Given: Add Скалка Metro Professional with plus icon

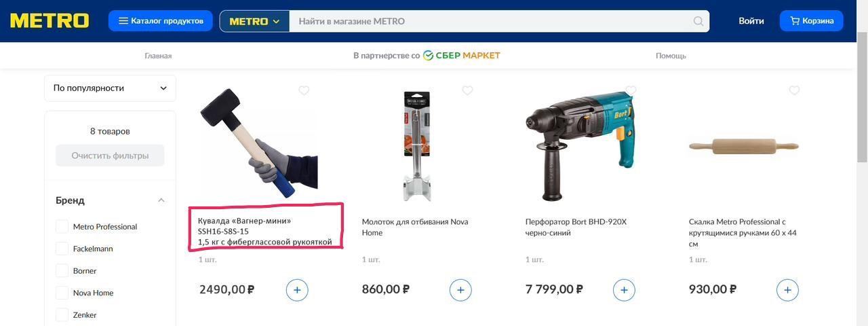Looking at the screenshot, I should (x=787, y=290).
